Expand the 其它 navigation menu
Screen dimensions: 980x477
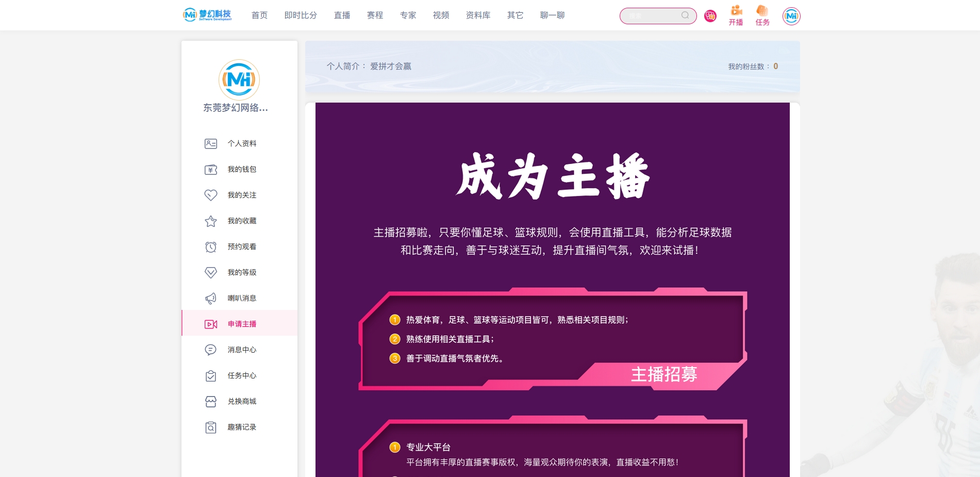click(x=515, y=15)
